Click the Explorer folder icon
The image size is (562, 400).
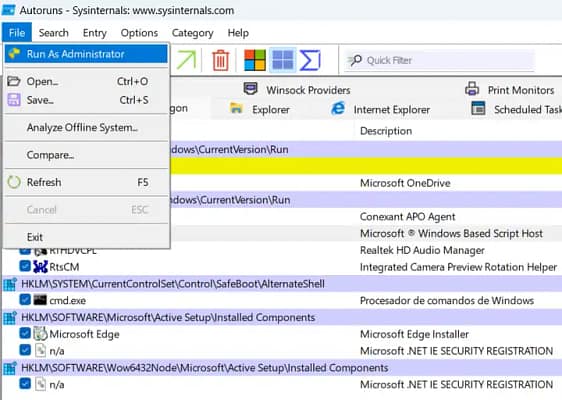click(236, 108)
